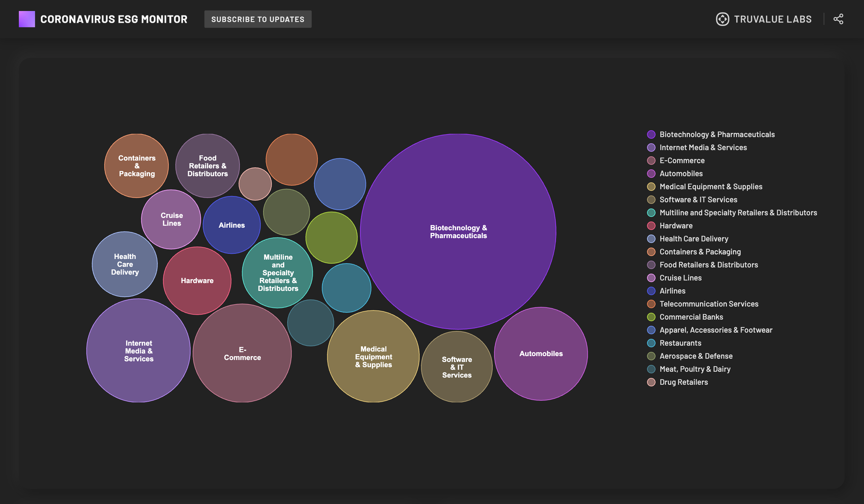The width and height of the screenshot is (864, 504).
Task: Click the unlabeled small Drug Retailers bubble
Action: (x=255, y=184)
